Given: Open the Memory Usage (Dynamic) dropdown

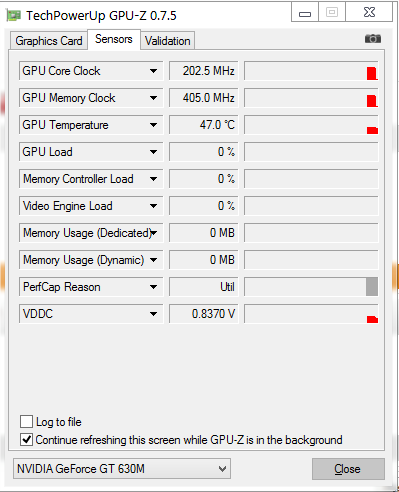Looking at the screenshot, I should pyautogui.click(x=153, y=260).
